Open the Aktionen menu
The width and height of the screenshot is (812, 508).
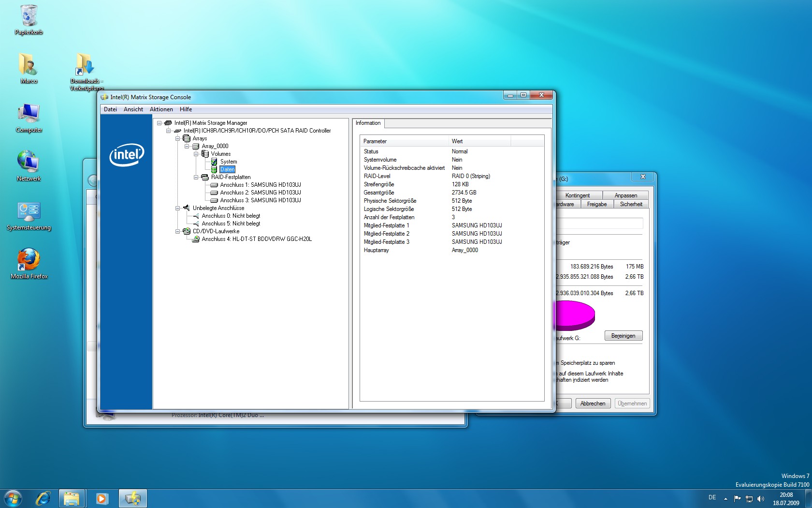(161, 109)
